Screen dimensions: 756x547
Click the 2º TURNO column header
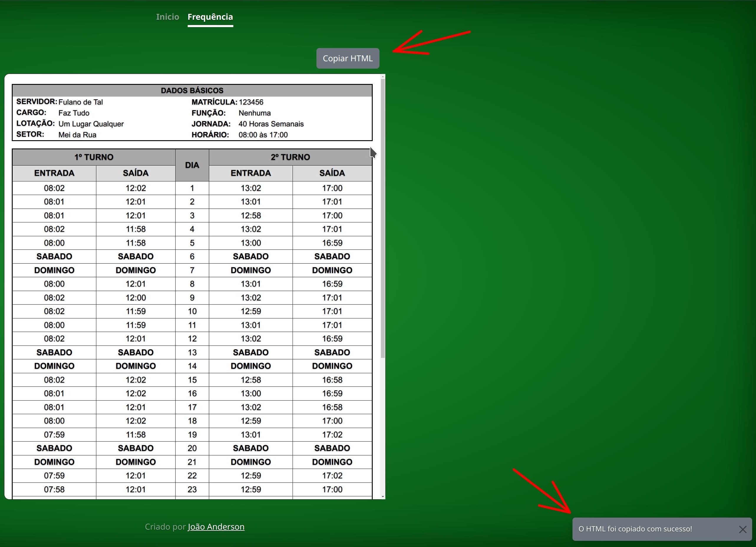290,157
